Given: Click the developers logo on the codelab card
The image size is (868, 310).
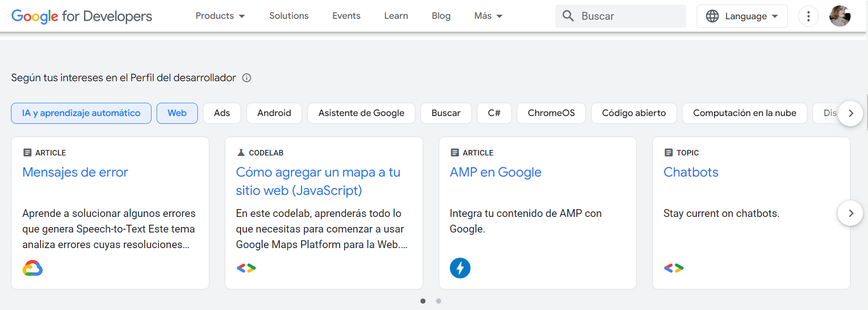Looking at the screenshot, I should coord(246,268).
